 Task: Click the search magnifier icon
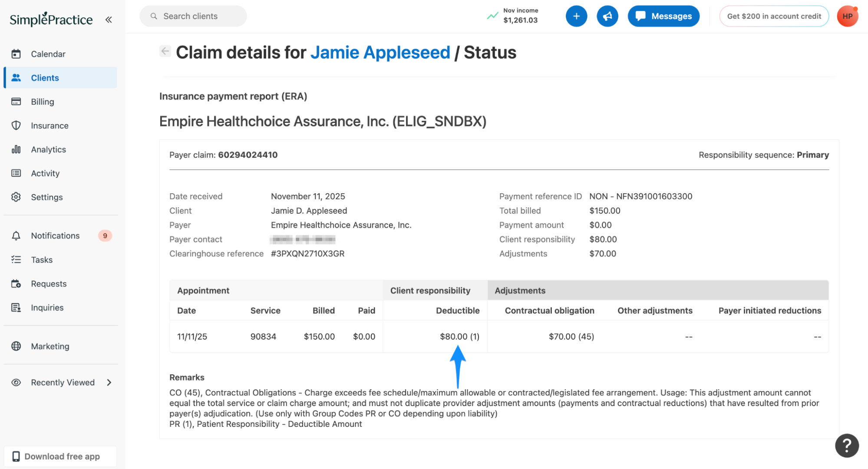point(154,16)
